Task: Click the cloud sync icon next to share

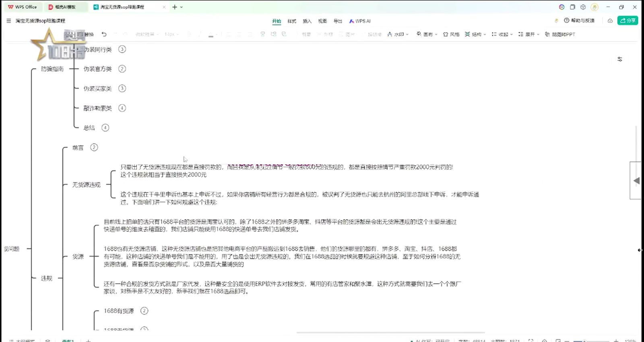Action: point(610,21)
